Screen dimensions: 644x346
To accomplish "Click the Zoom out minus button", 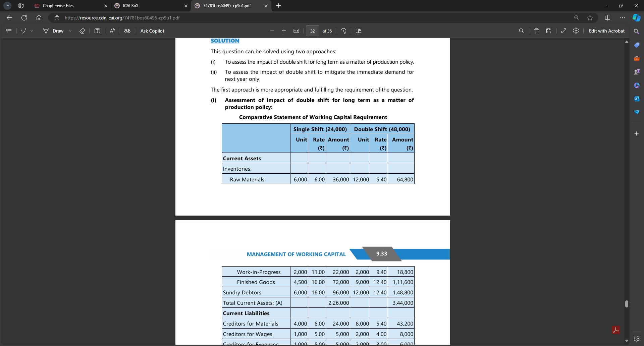I will (x=272, y=31).
